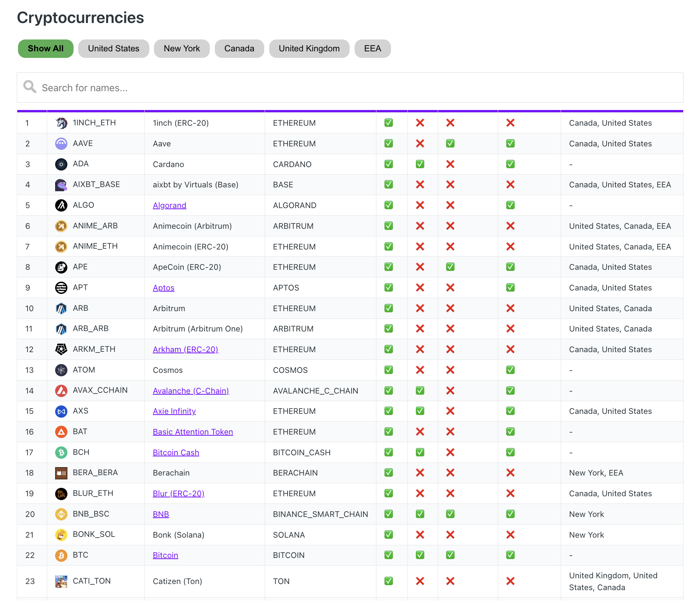
Task: Switch to the New York filter
Action: point(182,49)
